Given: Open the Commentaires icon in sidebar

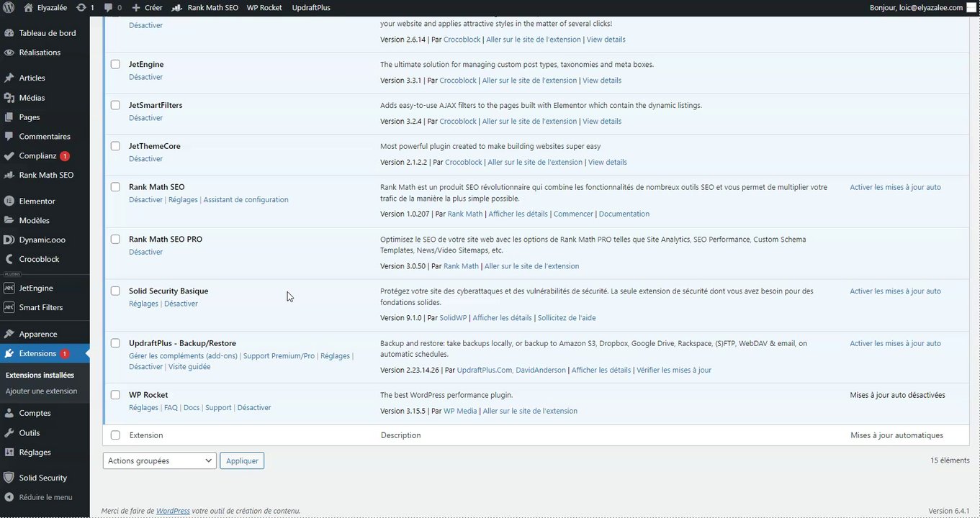Looking at the screenshot, I should [9, 137].
